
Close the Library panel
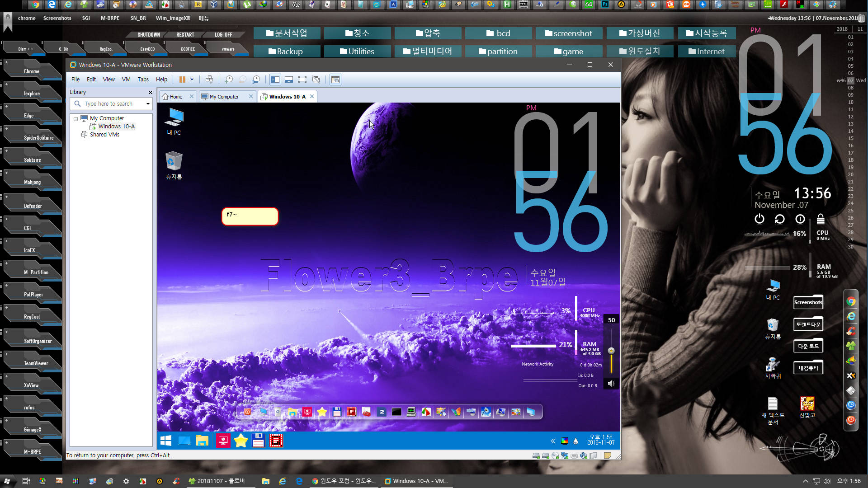tap(151, 92)
